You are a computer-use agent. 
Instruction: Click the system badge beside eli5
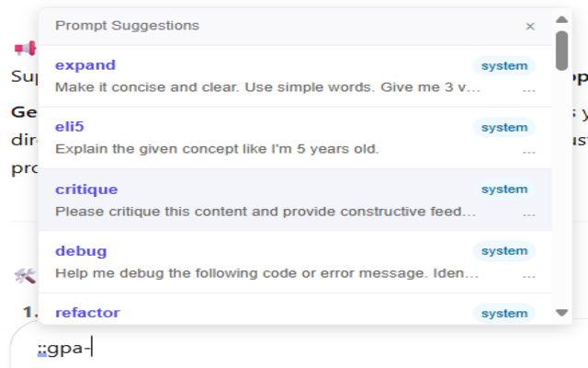click(504, 128)
